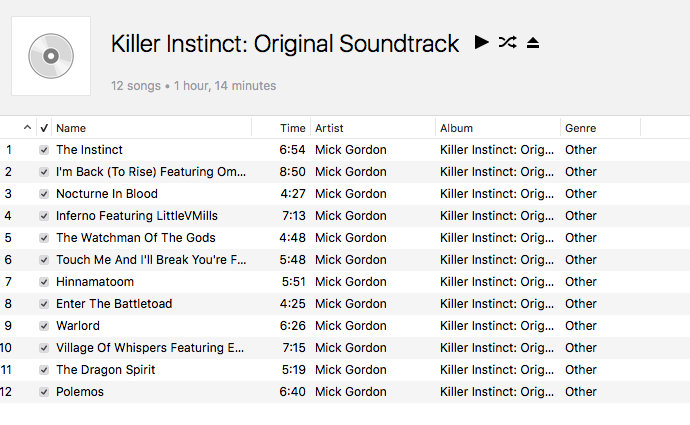
Task: Click the CD disc album artwork
Action: pos(51,56)
